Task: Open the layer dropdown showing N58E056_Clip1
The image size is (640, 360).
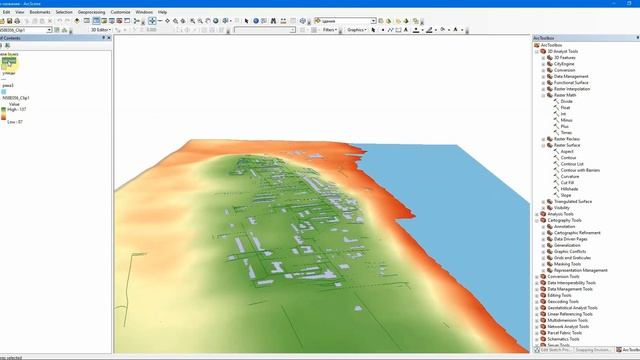Action: 49,30
